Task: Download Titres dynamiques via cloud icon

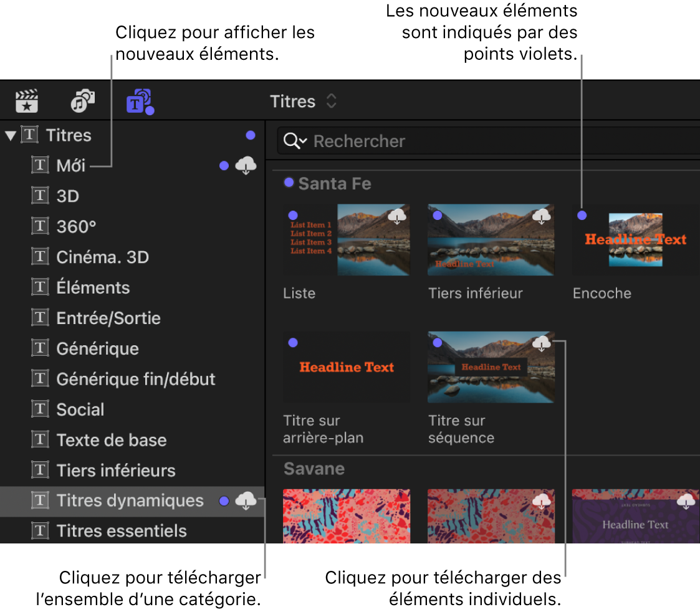Action: point(246,500)
